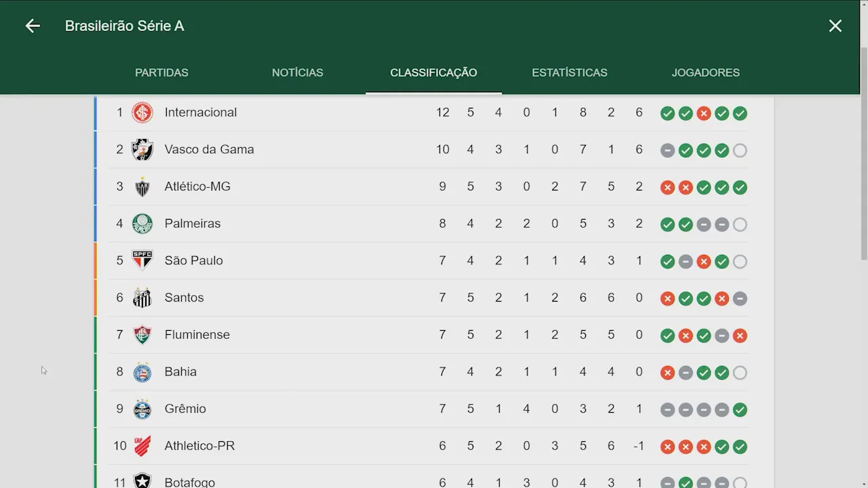This screenshot has width=868, height=488.
Task: Click the Athletico-PR club crest
Action: pyautogui.click(x=142, y=446)
